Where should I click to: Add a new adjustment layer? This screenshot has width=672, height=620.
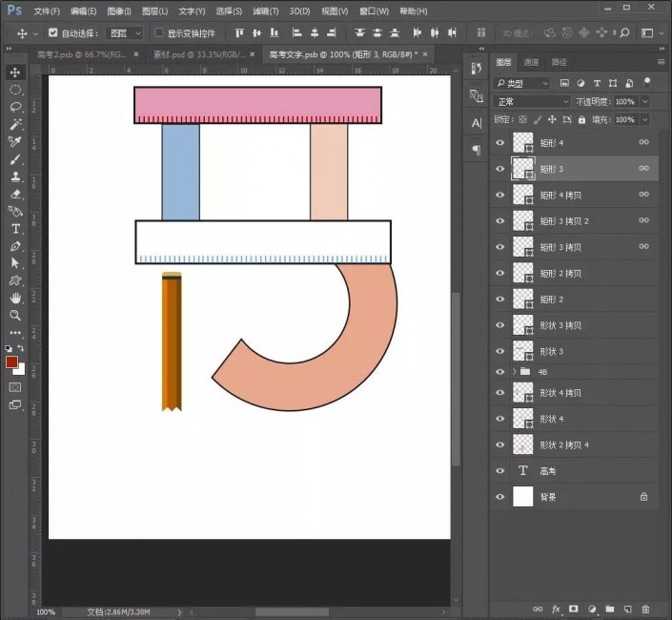point(592,609)
